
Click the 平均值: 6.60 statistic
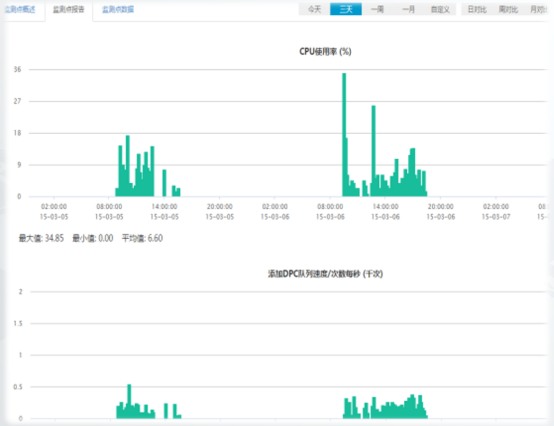click(x=142, y=238)
